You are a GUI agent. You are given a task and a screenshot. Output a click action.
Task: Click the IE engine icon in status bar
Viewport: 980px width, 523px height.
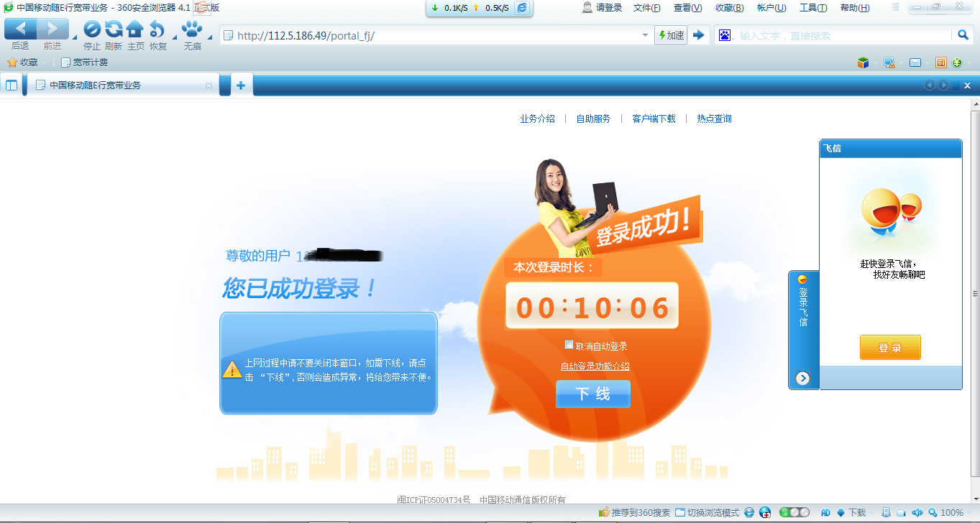point(749,513)
